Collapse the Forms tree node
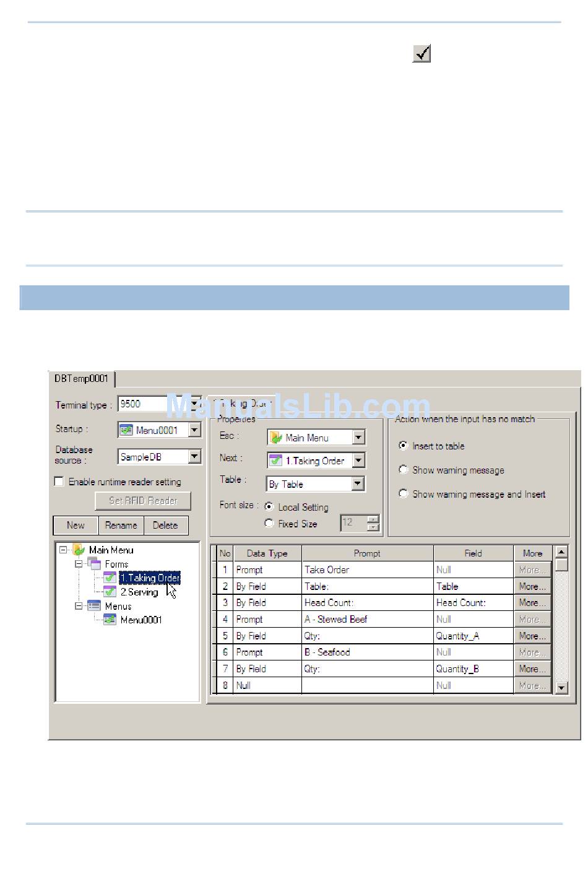 [79, 564]
